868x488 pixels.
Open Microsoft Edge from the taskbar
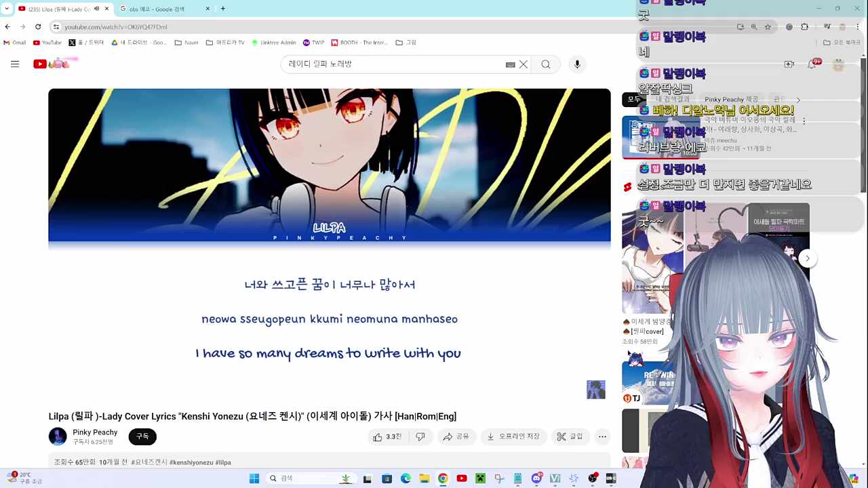(x=406, y=479)
